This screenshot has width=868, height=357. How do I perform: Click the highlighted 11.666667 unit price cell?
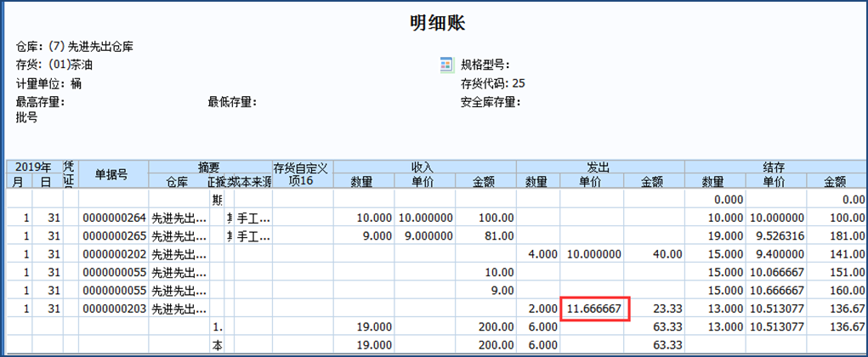click(594, 308)
